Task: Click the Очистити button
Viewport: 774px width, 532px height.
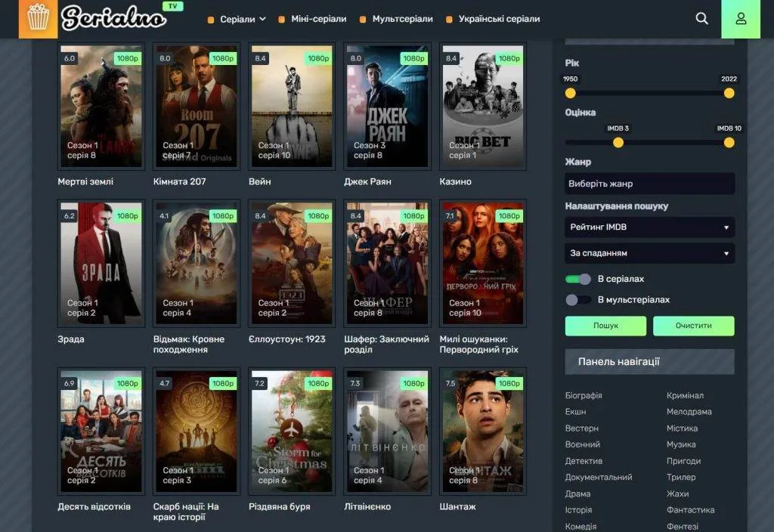Action: (x=694, y=326)
